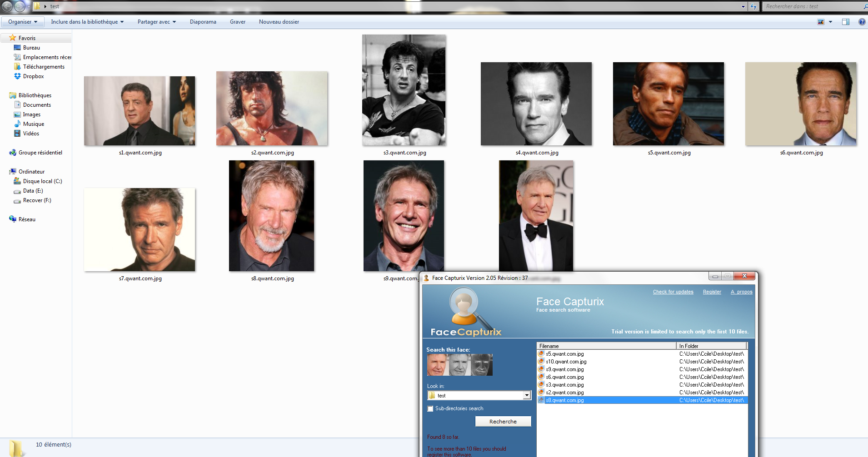Open the Look in folder dropdown

[527, 395]
